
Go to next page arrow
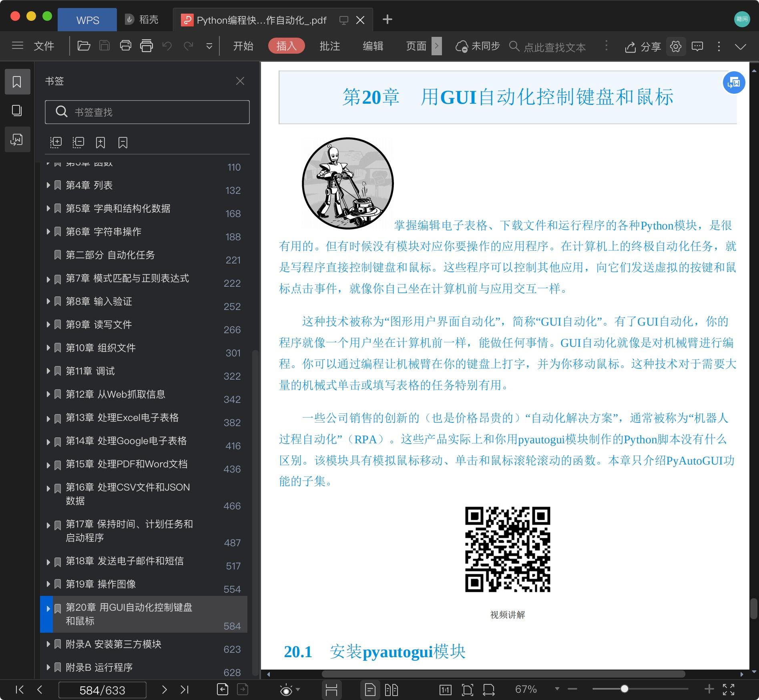pyautogui.click(x=164, y=689)
